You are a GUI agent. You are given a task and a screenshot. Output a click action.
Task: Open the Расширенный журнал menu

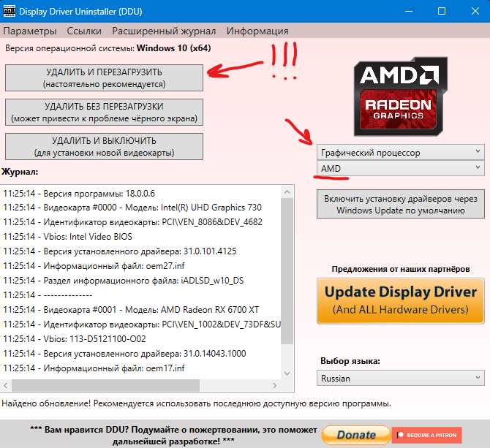(x=164, y=31)
